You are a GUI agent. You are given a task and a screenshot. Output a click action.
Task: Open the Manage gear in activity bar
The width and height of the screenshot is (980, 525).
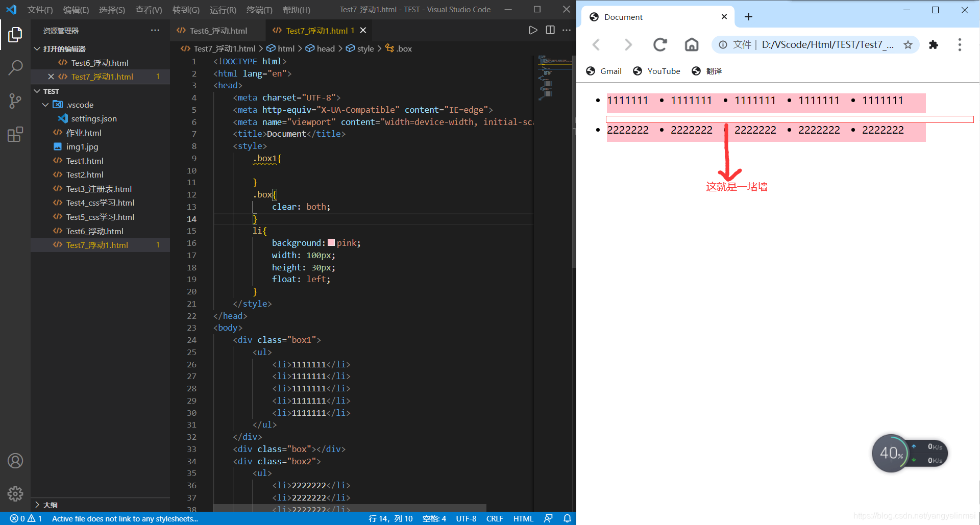[15, 493]
